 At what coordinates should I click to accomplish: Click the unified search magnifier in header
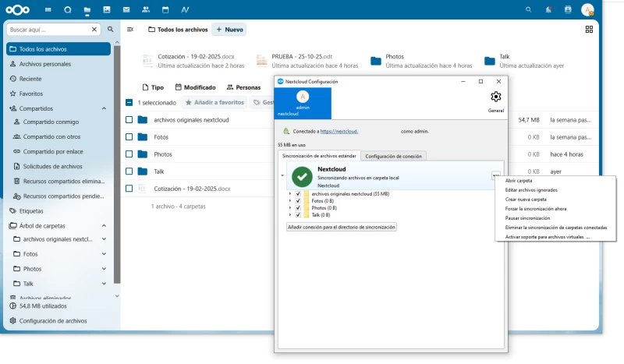529,9
